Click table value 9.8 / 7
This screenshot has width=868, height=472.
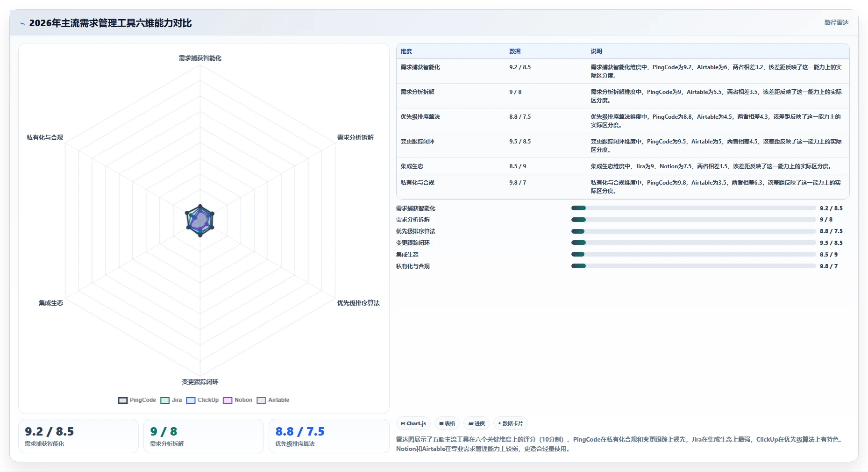(518, 183)
